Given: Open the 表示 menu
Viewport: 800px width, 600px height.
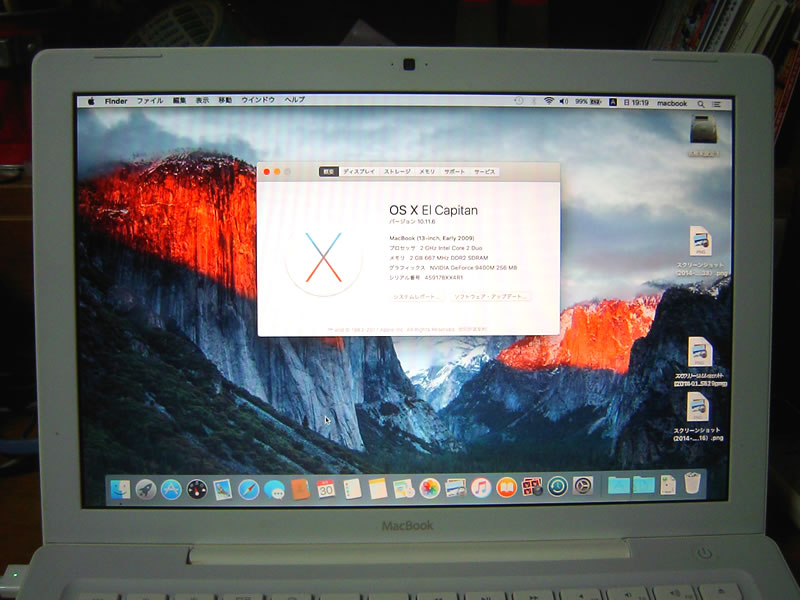Looking at the screenshot, I should point(203,100).
